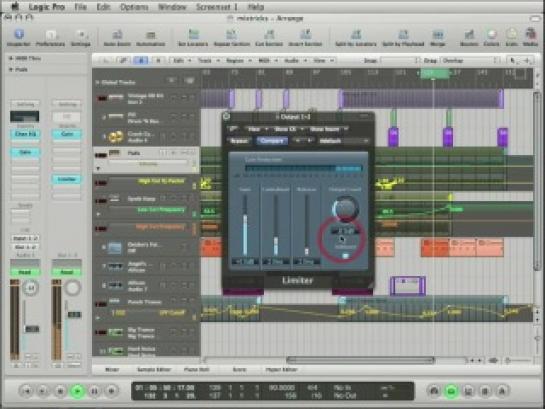Switch to the Piano Roll tab
545x409 pixels.
[196, 370]
